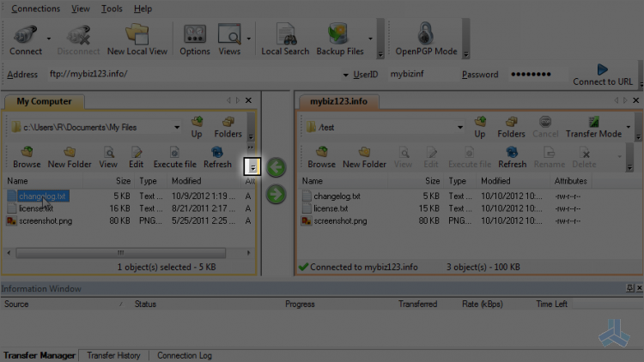
Task: Refresh the local My Files listing
Action: click(217, 157)
